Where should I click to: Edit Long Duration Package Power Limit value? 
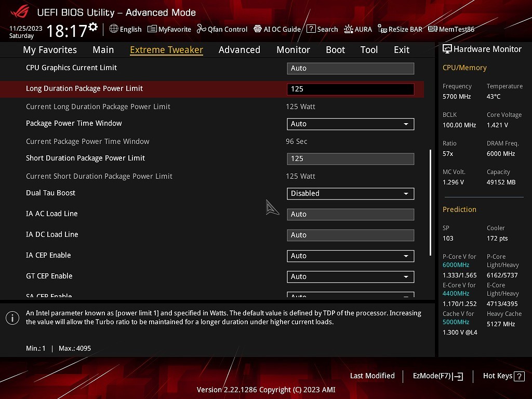coord(350,89)
